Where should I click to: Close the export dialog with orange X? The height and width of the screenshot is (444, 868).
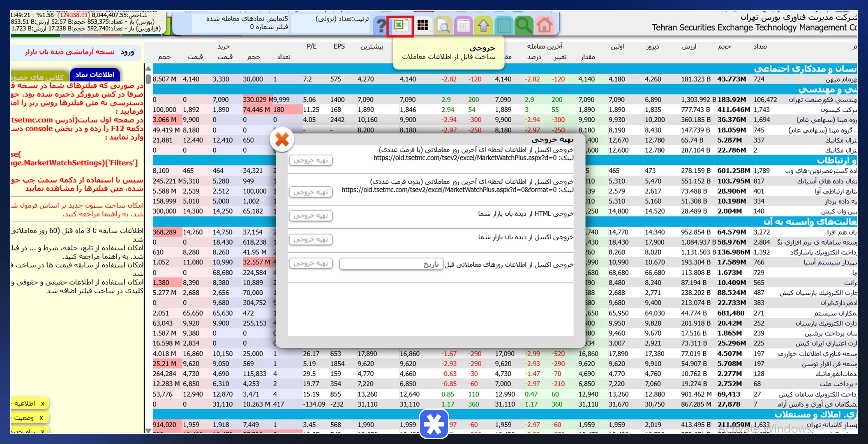282,140
